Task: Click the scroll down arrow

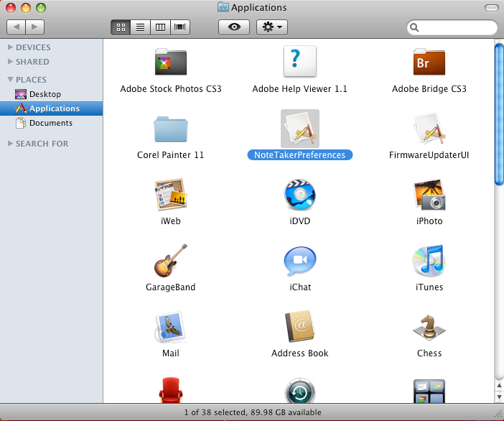Action: click(499, 397)
